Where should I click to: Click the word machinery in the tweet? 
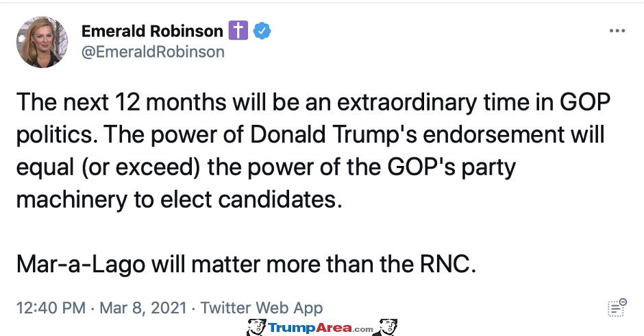pos(72,200)
